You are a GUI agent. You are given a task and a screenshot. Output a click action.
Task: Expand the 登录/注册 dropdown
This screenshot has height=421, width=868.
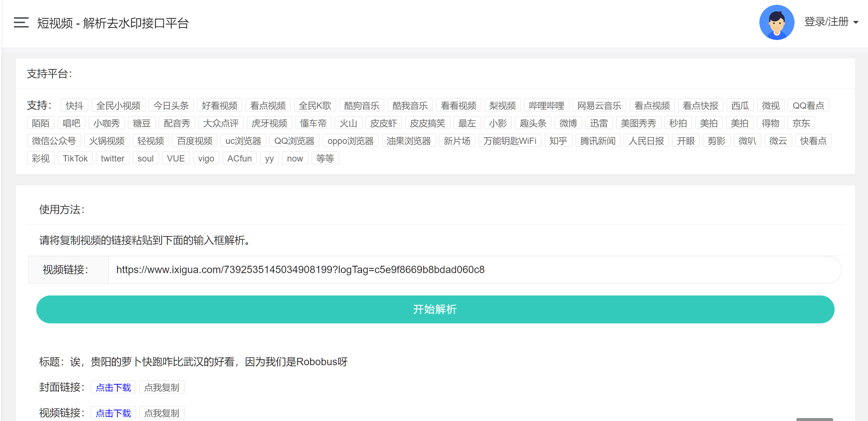831,22
